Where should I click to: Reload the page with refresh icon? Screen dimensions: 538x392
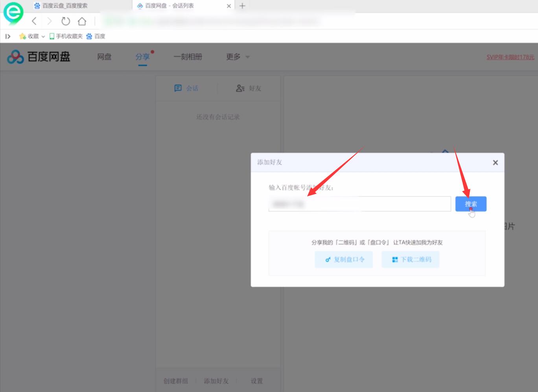point(66,21)
